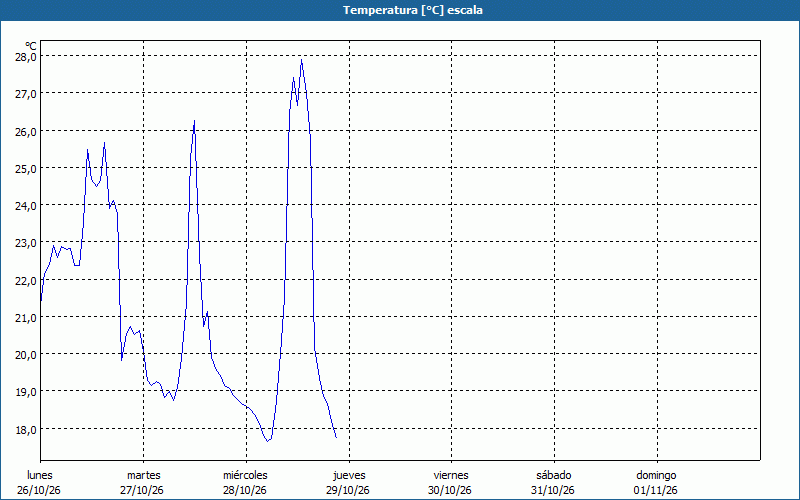The width and height of the screenshot is (800, 500).
Task: Click the 01/11/26 date label
Action: pyautogui.click(x=656, y=490)
